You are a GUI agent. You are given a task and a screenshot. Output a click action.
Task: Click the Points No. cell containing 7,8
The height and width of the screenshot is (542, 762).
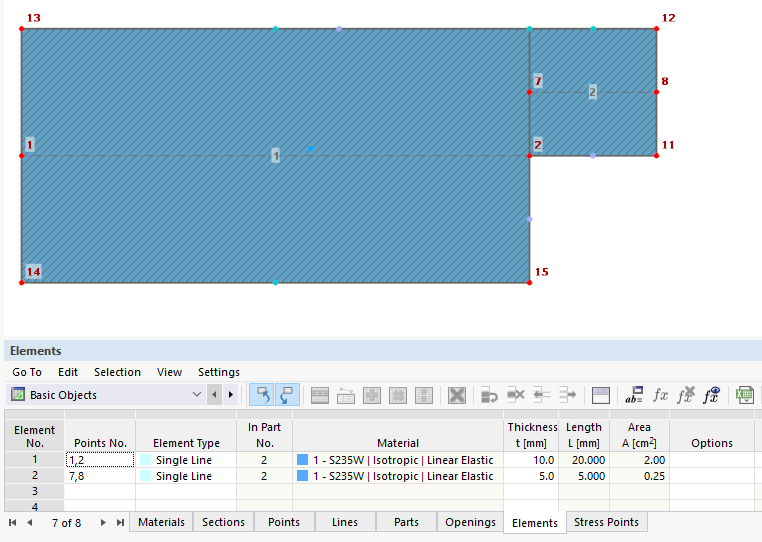(100, 476)
